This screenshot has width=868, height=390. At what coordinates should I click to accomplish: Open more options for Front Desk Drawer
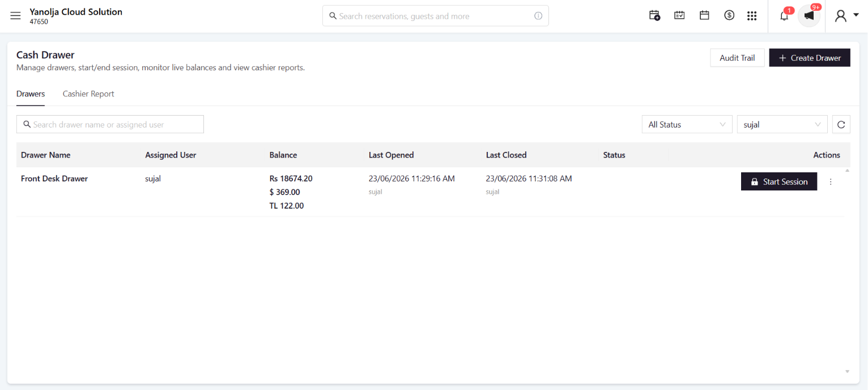pyautogui.click(x=831, y=182)
